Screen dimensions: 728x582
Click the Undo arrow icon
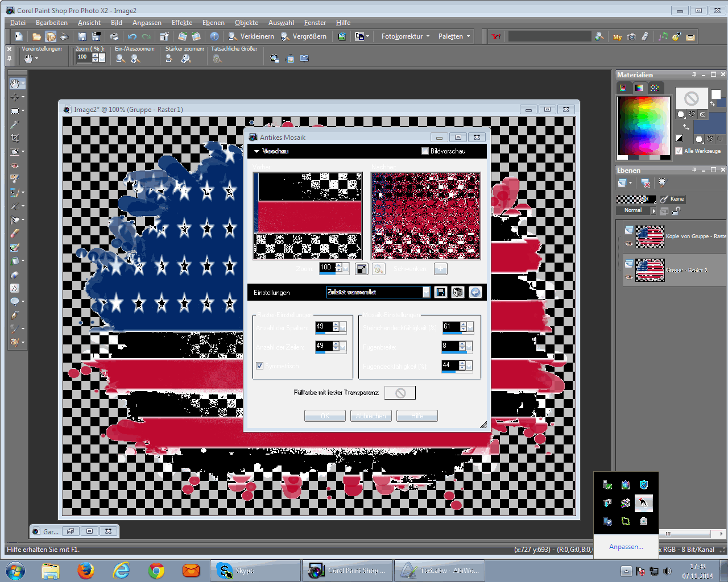pyautogui.click(x=133, y=36)
